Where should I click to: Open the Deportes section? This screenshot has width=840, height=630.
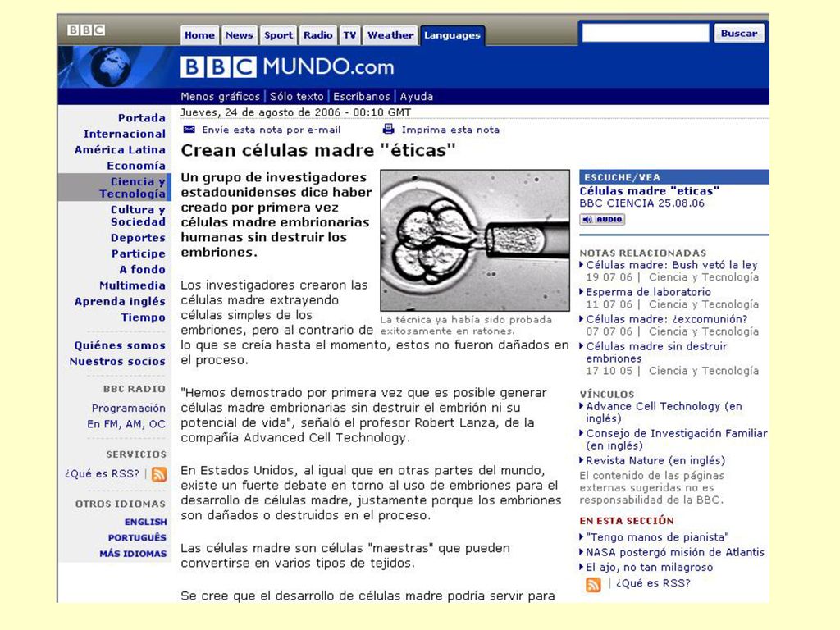click(138, 237)
